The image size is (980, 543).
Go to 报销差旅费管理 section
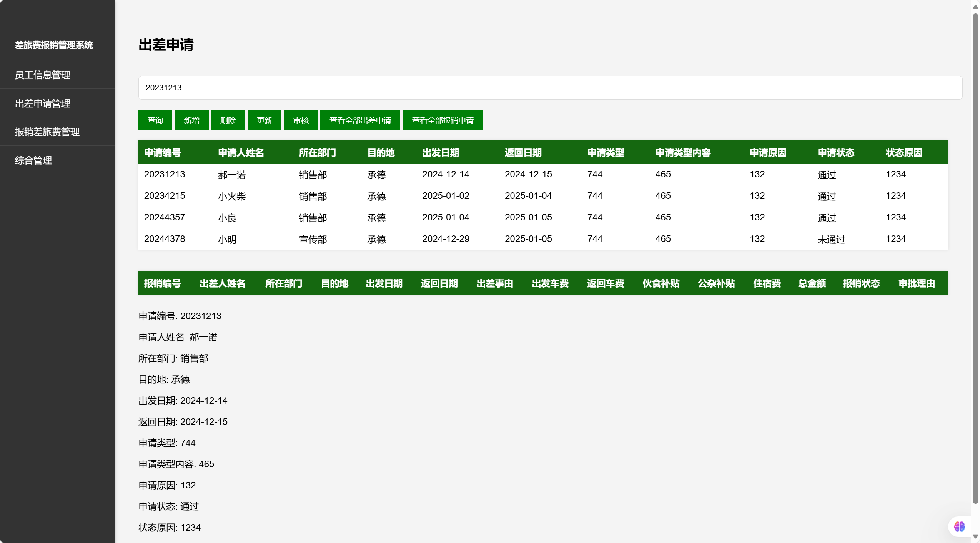(47, 132)
